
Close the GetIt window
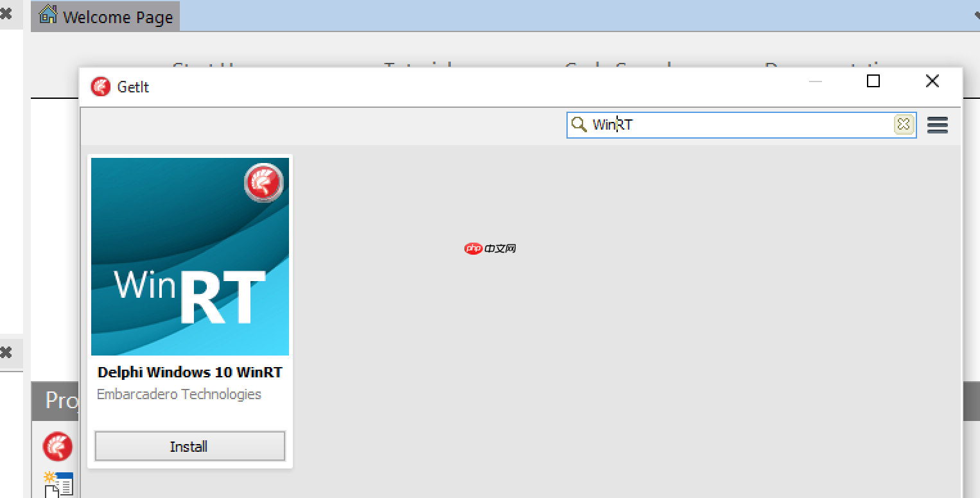[x=932, y=81]
